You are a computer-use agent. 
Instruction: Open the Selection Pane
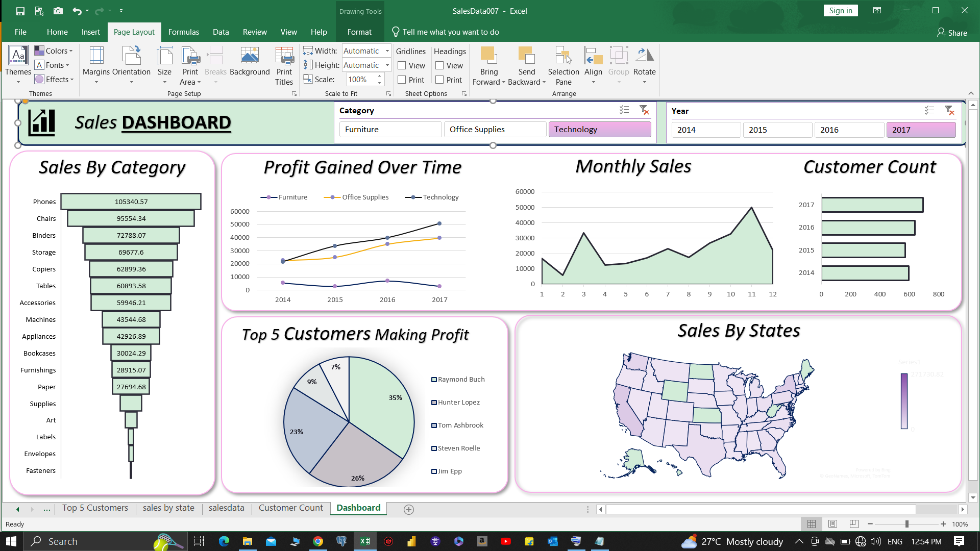tap(563, 65)
